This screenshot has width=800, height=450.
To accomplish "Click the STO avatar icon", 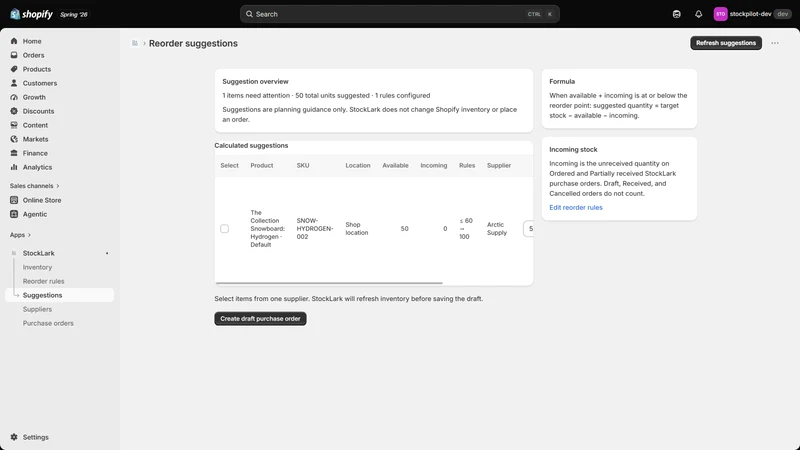I will click(x=720, y=14).
